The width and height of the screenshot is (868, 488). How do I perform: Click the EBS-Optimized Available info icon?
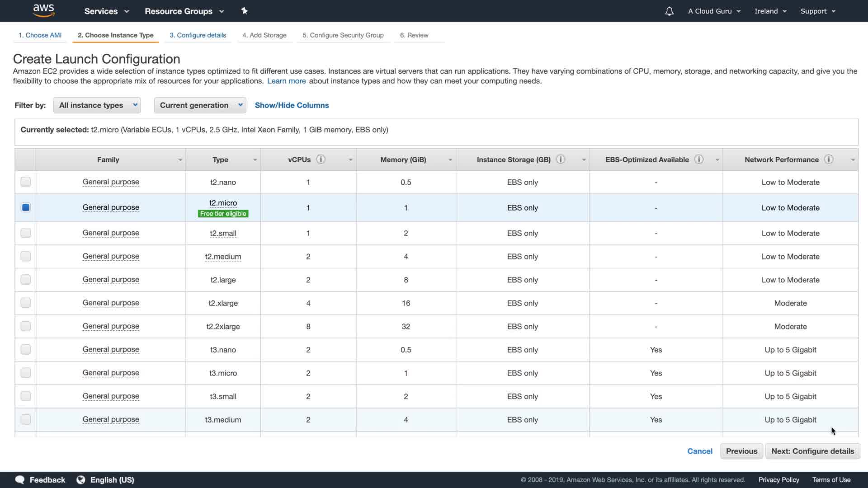(699, 159)
